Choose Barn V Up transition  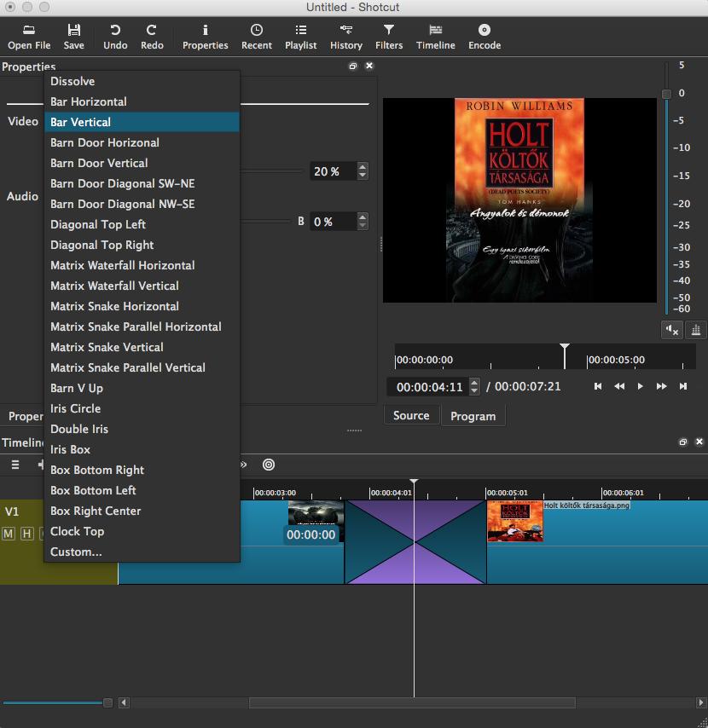click(142, 388)
